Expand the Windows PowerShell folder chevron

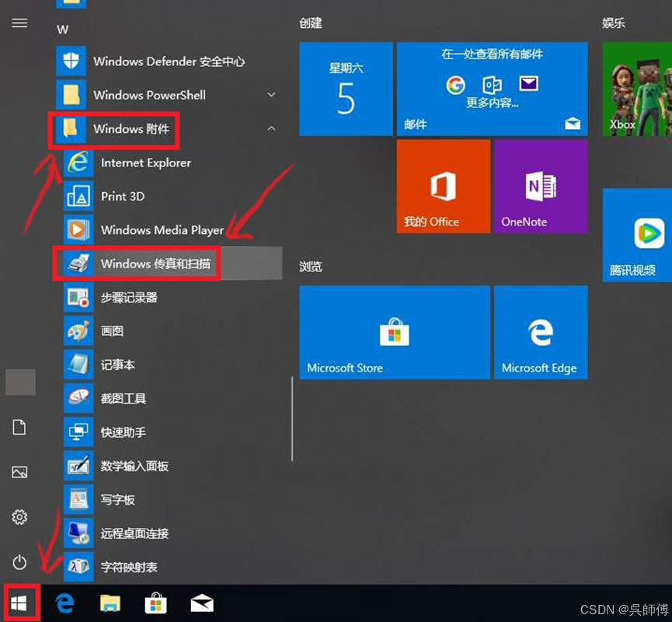pos(271,94)
